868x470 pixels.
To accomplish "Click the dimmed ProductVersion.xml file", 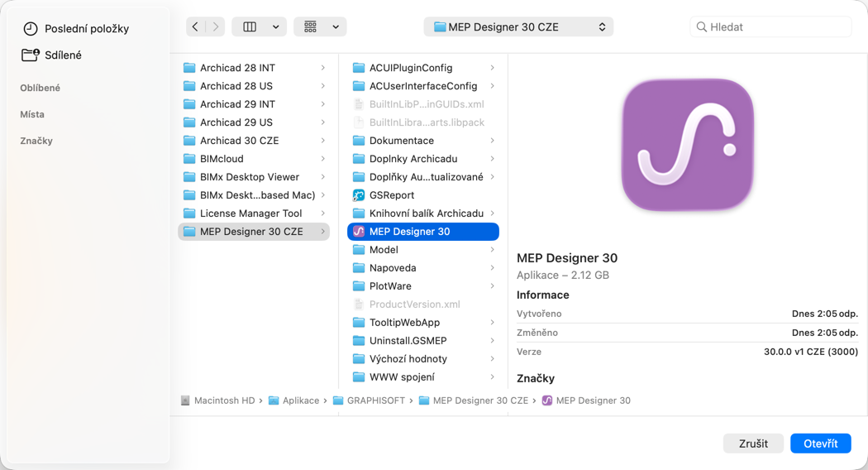I will coord(423,305).
